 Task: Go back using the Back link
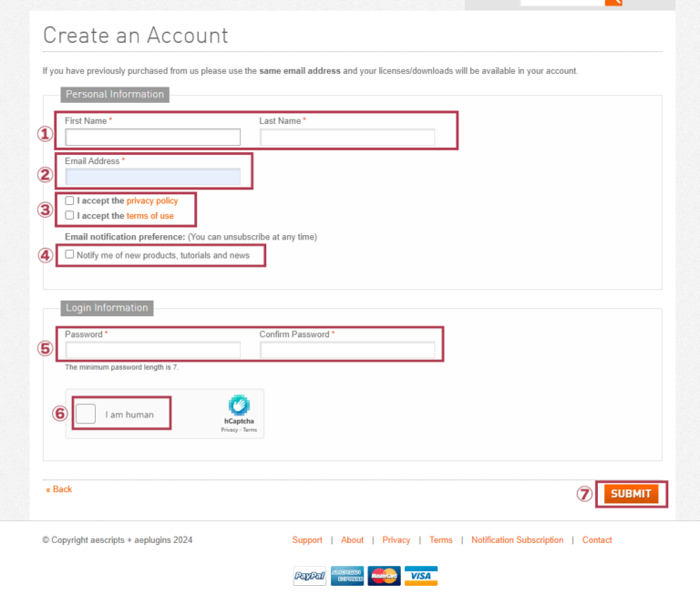click(59, 489)
